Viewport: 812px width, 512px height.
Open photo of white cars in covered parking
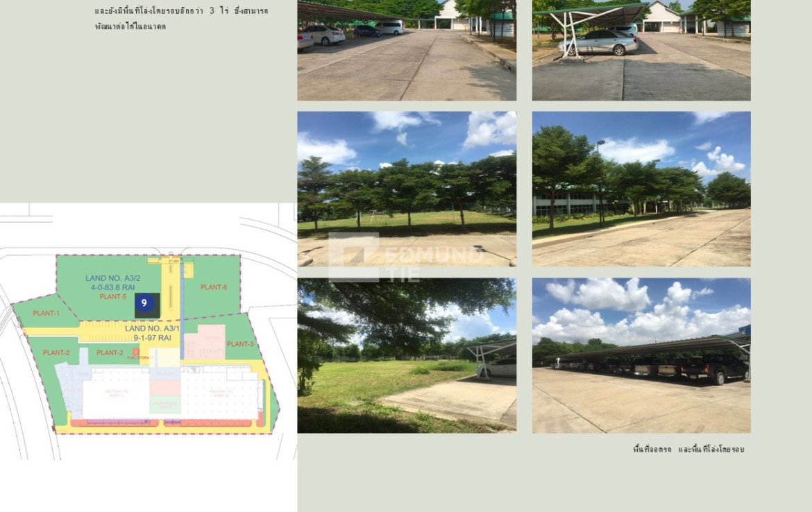[406, 50]
